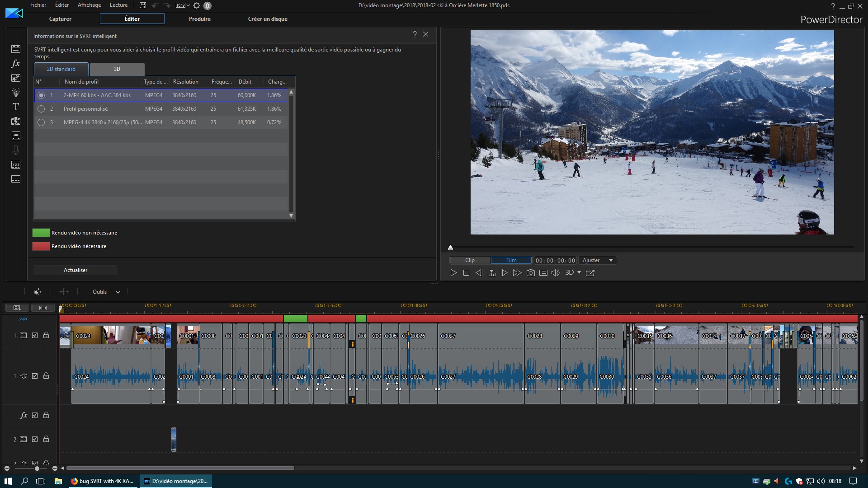Expand the Outils dropdown menu
868x488 pixels.
point(106,292)
